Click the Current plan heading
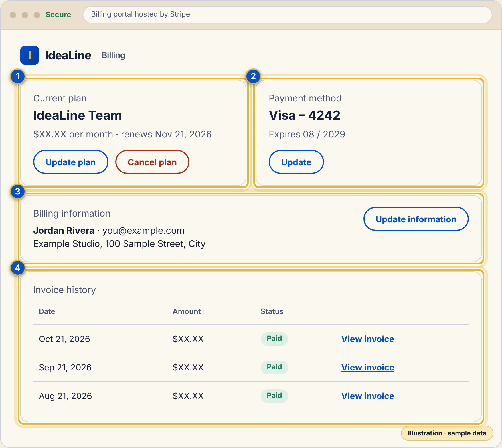 pos(60,98)
